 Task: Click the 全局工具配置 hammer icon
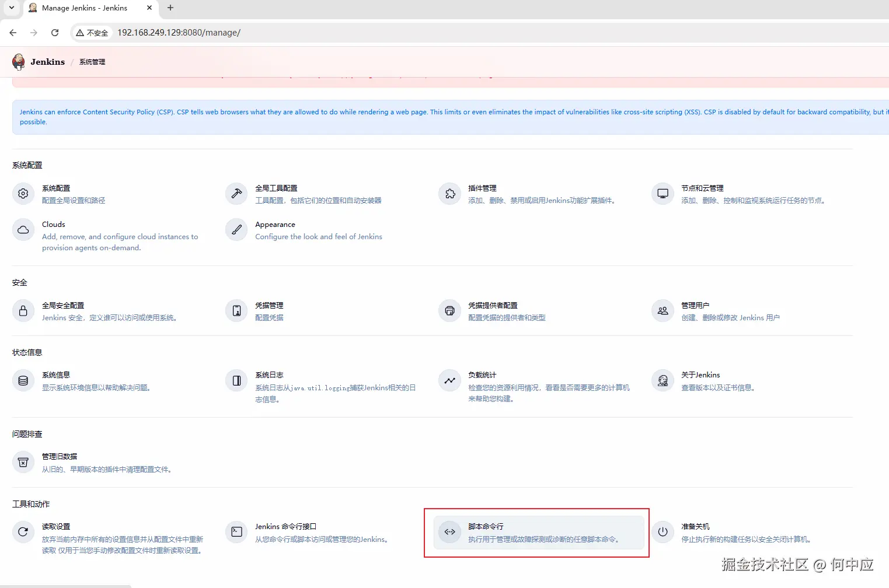coord(236,194)
